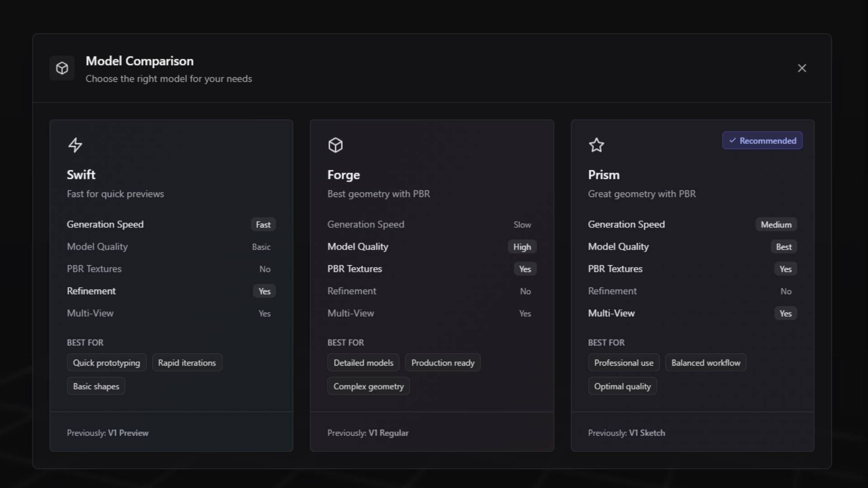Click the Production ready tag

tap(443, 363)
